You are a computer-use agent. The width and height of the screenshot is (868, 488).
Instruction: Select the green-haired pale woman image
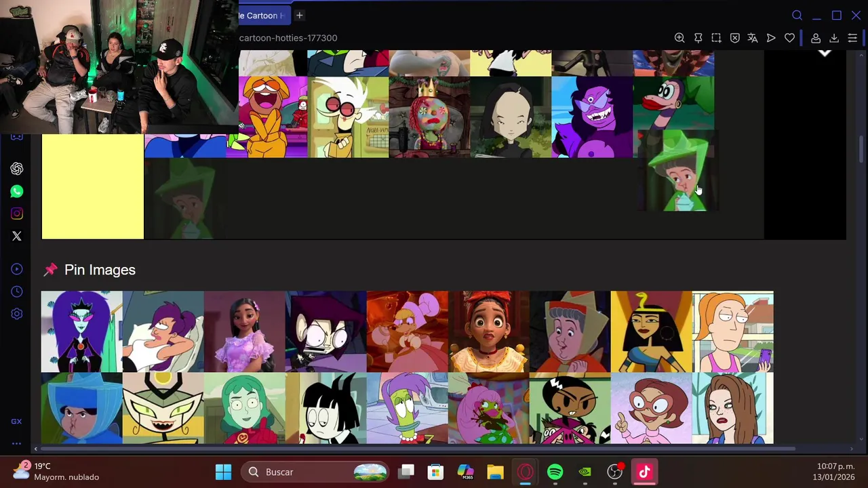[244, 409]
